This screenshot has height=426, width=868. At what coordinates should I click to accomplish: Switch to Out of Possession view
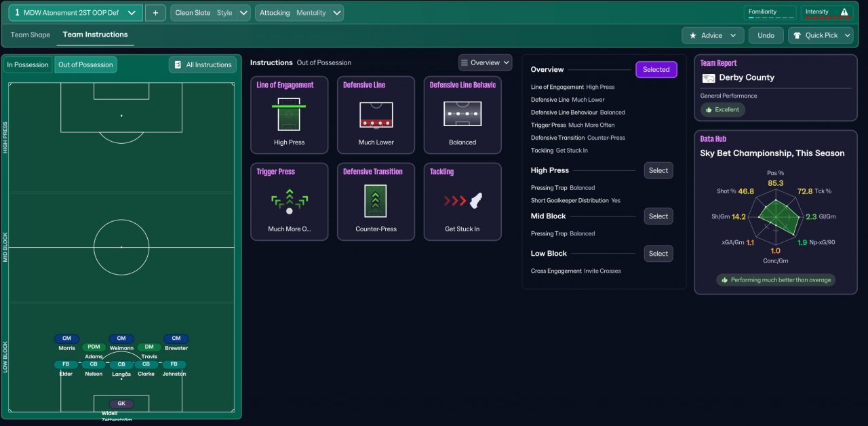[85, 64]
